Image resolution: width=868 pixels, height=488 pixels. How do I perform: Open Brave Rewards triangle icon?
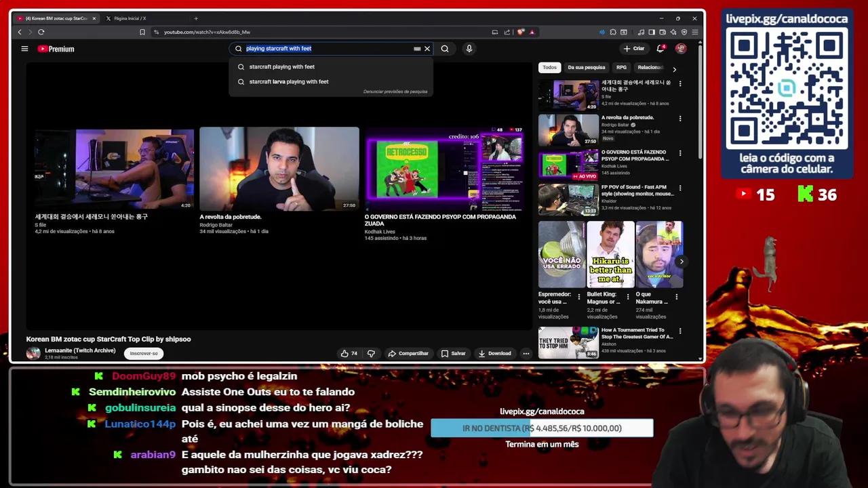(532, 32)
